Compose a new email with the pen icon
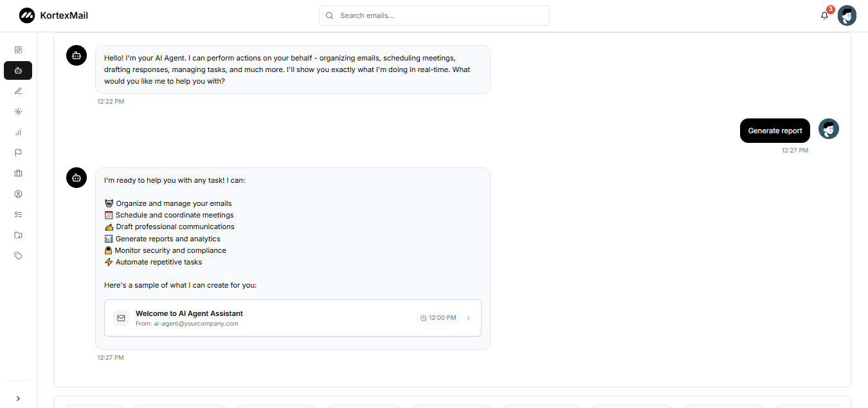 [x=17, y=91]
